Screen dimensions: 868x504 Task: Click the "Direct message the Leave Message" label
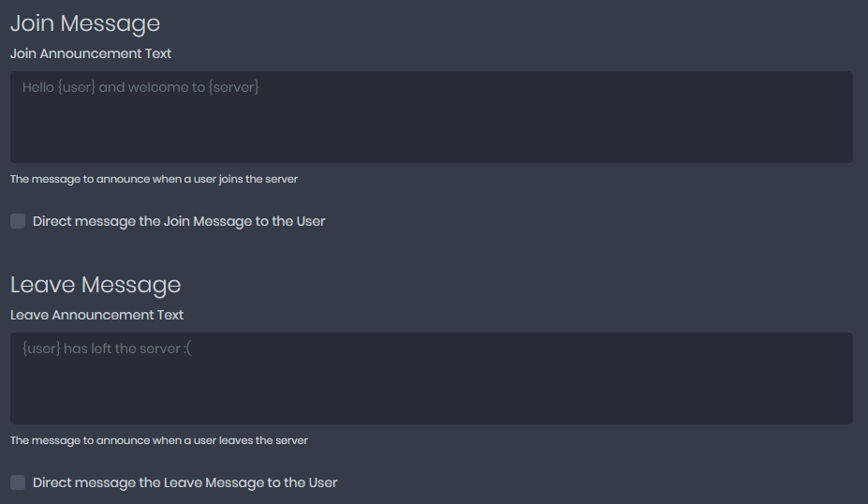(184, 482)
